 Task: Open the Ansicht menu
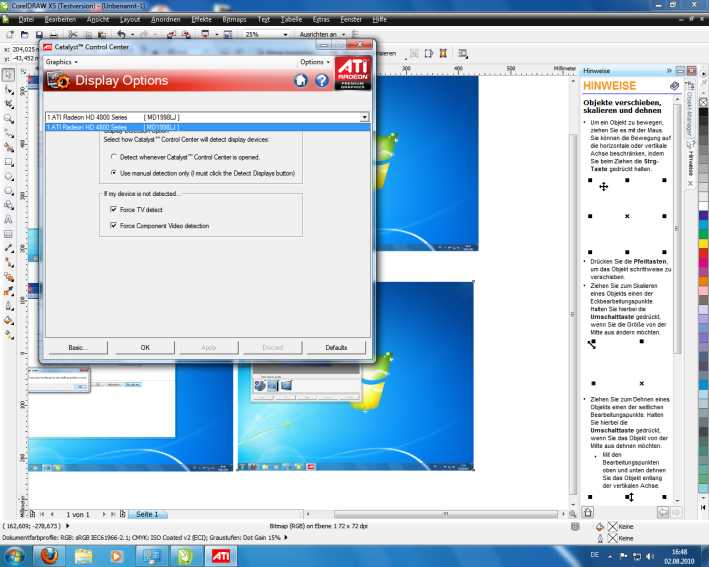[98, 19]
